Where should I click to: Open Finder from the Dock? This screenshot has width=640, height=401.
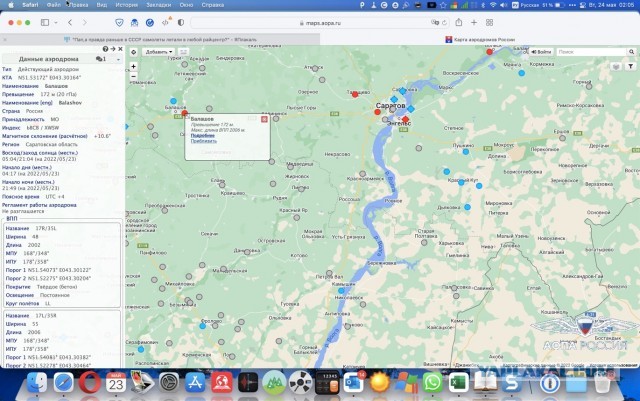click(x=37, y=383)
